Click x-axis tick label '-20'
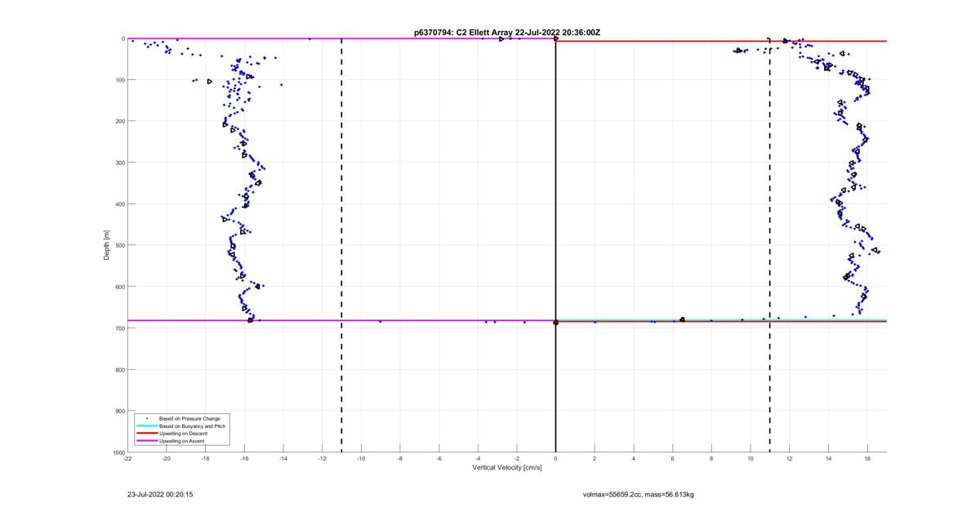This screenshot has width=980, height=508. point(167,458)
